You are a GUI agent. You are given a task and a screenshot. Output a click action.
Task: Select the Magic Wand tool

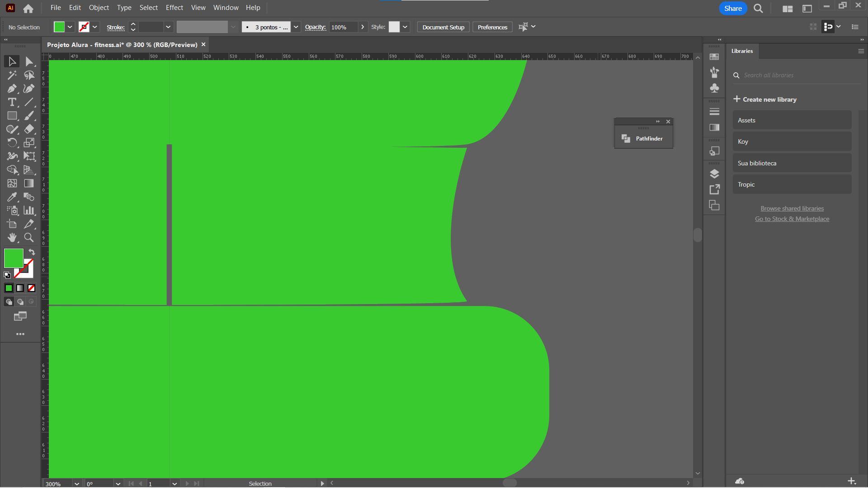12,75
